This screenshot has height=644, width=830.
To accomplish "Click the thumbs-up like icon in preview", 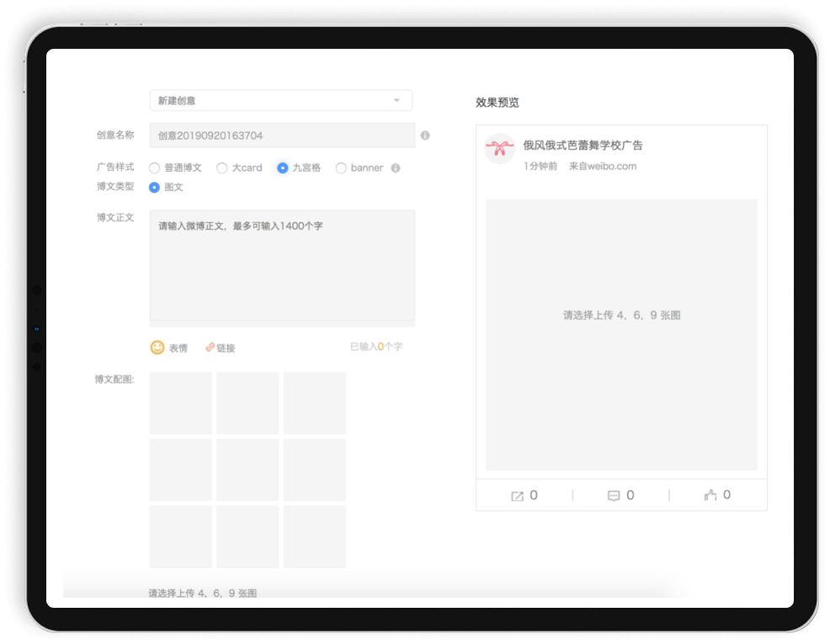I will [x=710, y=496].
